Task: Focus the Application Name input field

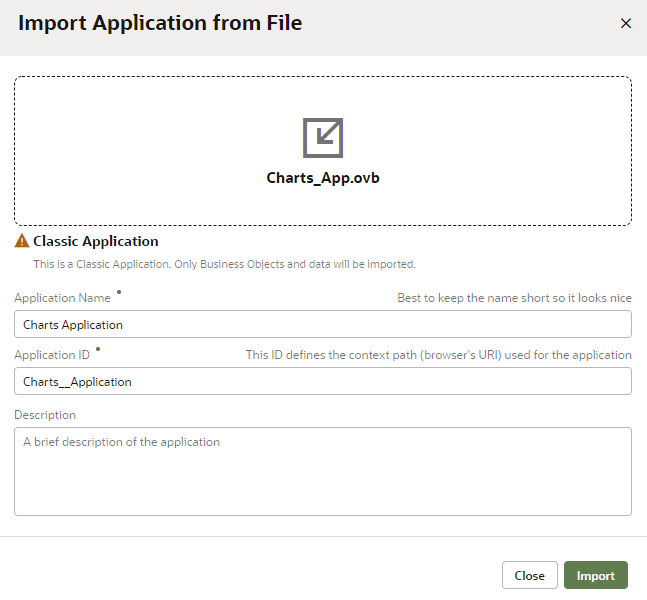Action: click(323, 324)
